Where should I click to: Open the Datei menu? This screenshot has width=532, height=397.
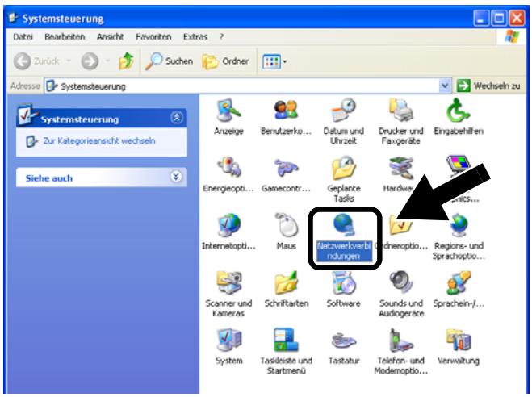[23, 36]
